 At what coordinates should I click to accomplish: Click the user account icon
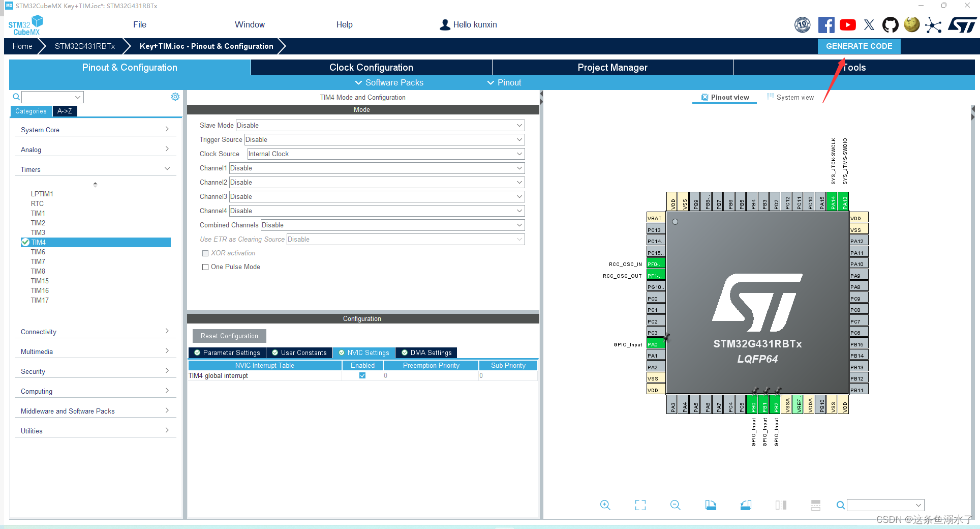tap(445, 24)
